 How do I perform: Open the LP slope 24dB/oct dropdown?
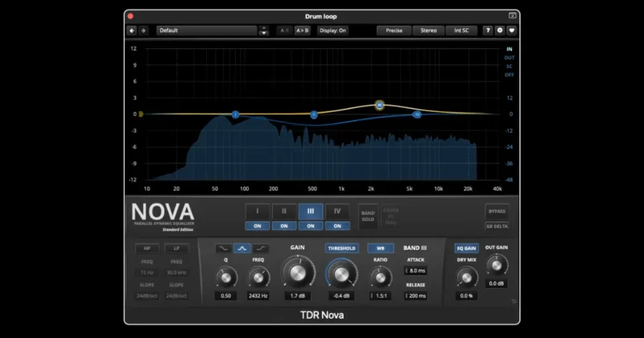(176, 295)
